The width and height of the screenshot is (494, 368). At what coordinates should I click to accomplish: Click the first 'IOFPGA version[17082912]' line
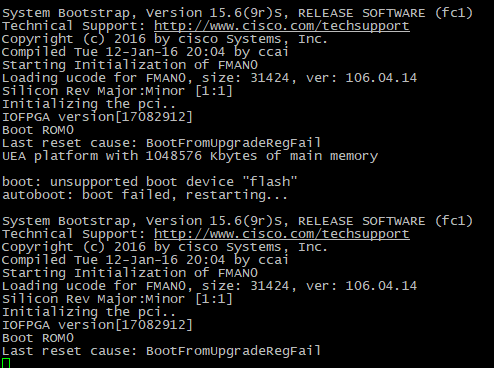(x=97, y=117)
